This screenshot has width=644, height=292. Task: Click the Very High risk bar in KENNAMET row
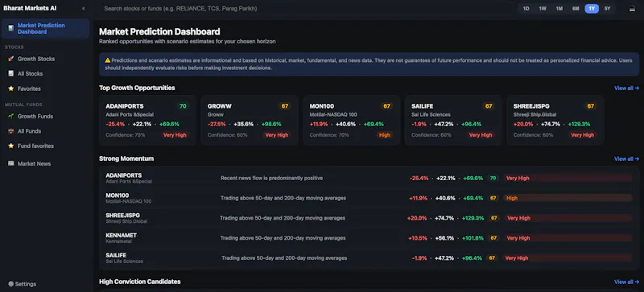568,238
